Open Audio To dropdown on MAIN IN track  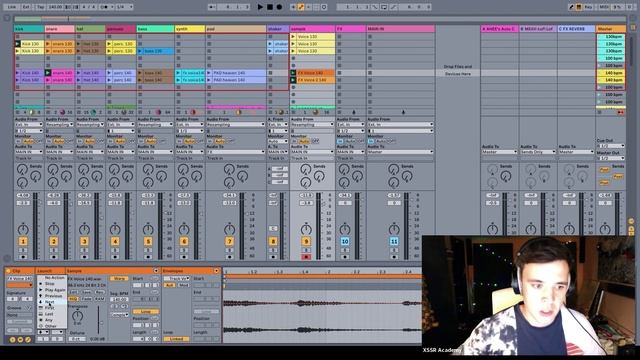(x=400, y=152)
